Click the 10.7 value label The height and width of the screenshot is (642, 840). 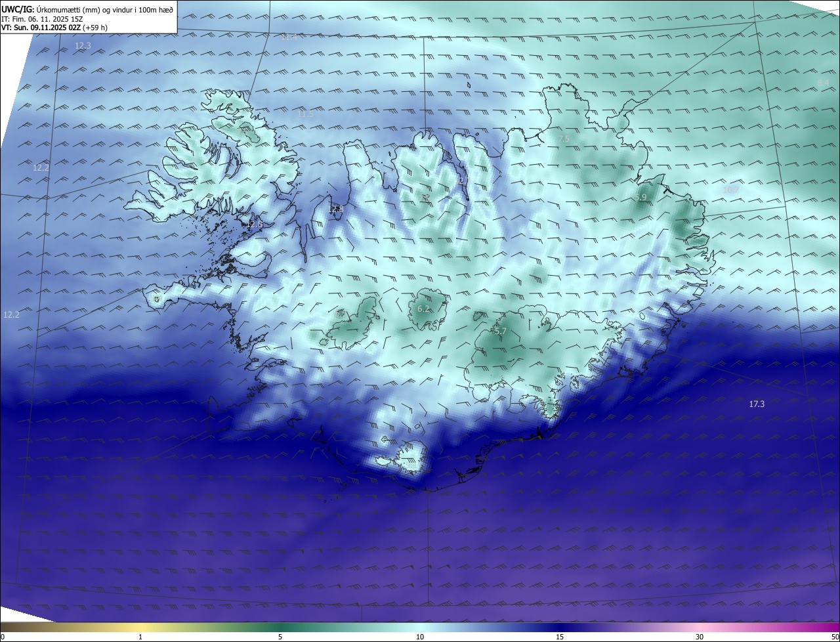pos(730,190)
